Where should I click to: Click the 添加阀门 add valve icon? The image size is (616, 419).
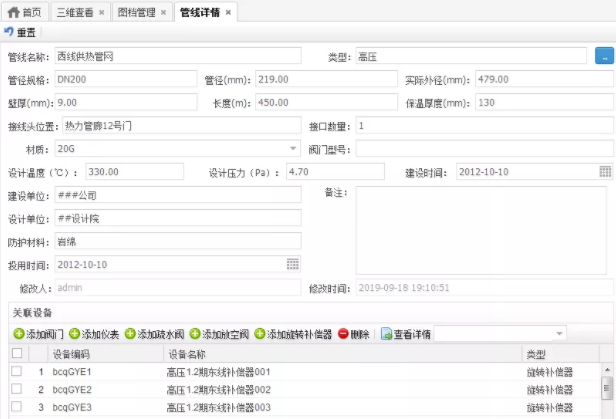pos(19,334)
